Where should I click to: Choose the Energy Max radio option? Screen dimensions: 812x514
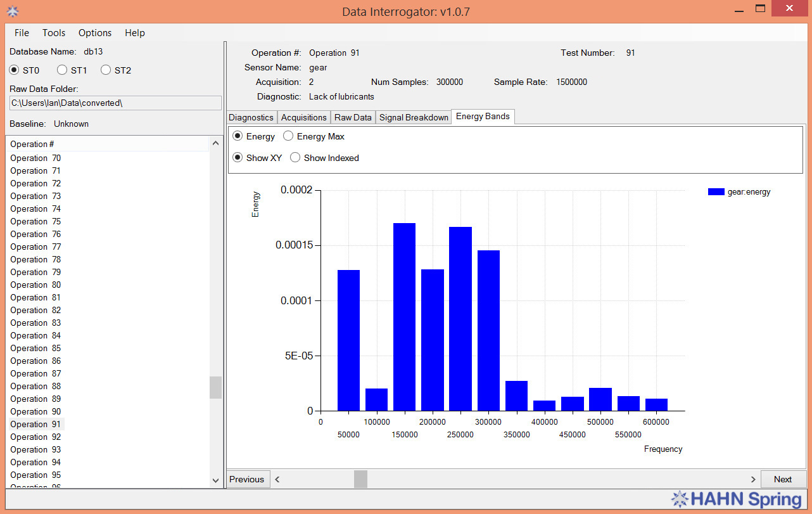288,136
